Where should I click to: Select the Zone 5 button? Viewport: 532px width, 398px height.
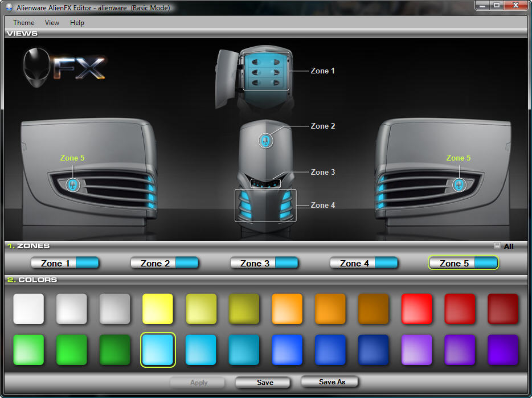463,262
